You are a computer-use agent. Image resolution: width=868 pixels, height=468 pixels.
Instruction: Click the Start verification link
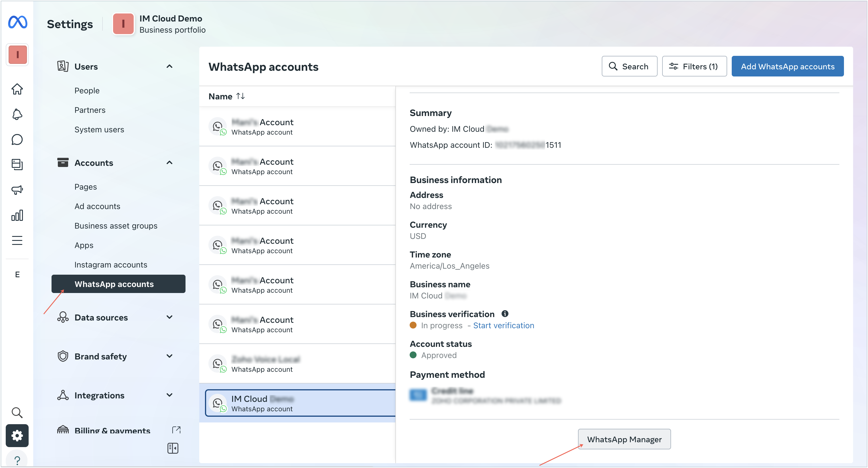pos(503,325)
